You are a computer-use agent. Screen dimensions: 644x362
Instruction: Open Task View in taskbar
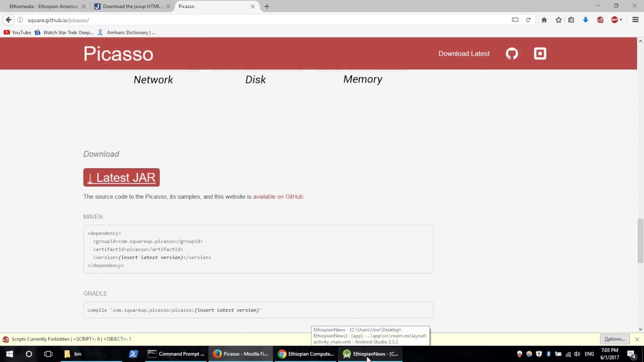48,354
